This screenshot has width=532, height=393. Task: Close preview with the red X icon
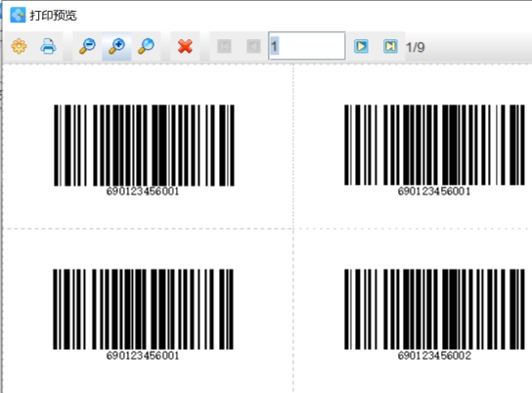click(185, 47)
